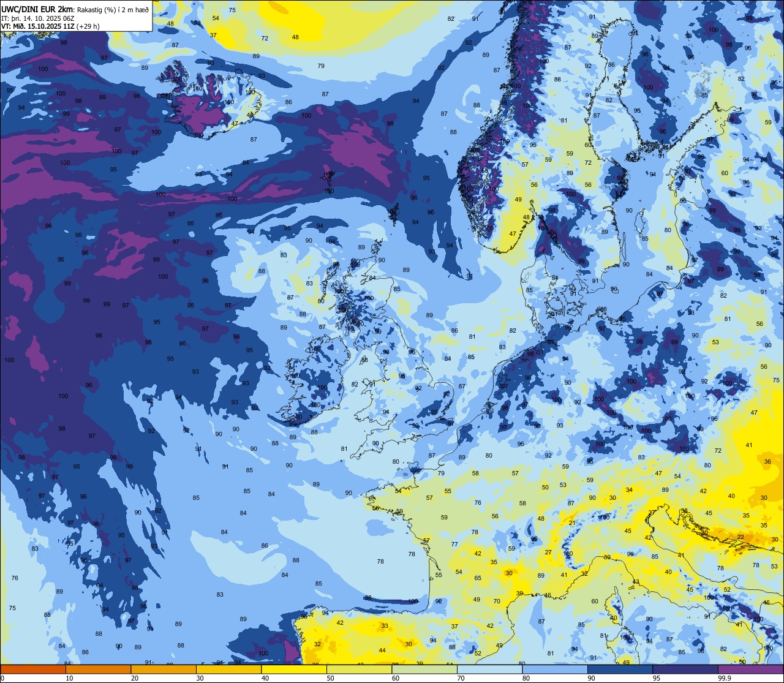Click the legend tick label 40
The image size is (784, 683).
coord(265,678)
